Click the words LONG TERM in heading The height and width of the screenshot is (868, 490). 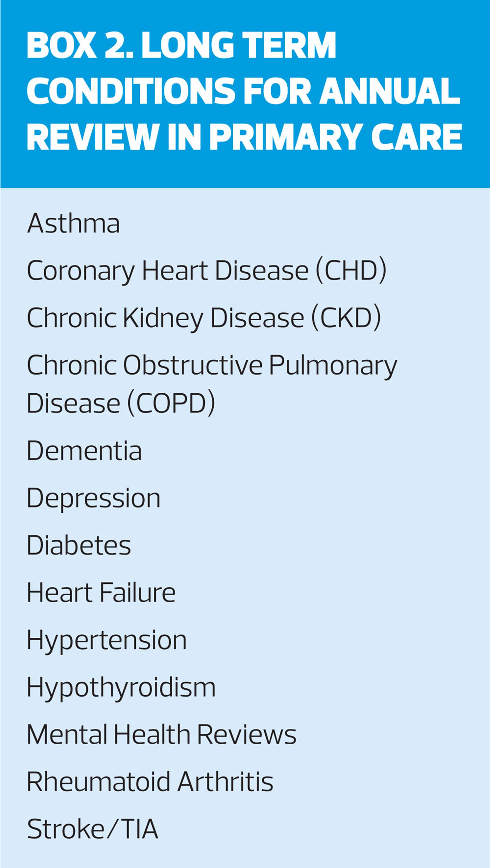(238, 45)
